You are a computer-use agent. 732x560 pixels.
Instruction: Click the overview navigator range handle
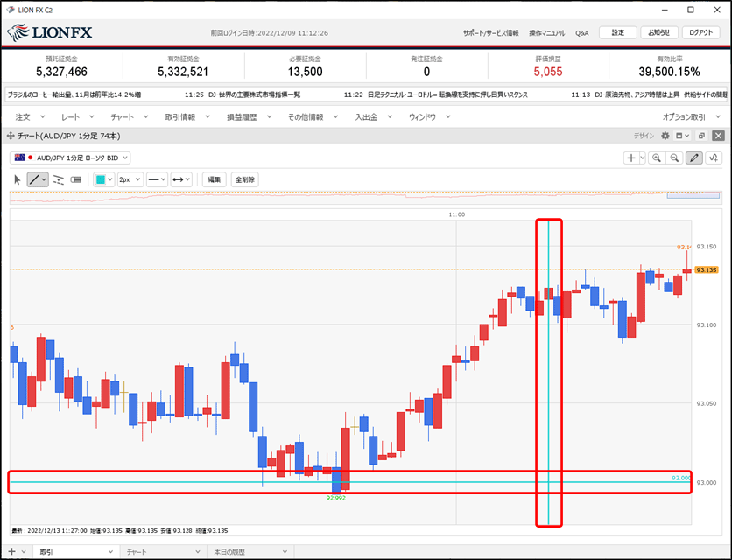[693, 195]
